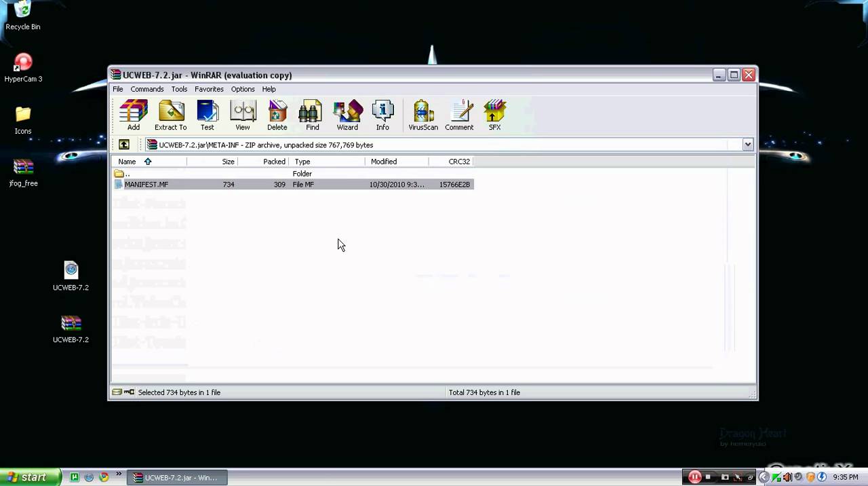Screen dimensions: 868x486
Task: Click the HyperCam pause recording icon
Action: pyautogui.click(x=694, y=477)
